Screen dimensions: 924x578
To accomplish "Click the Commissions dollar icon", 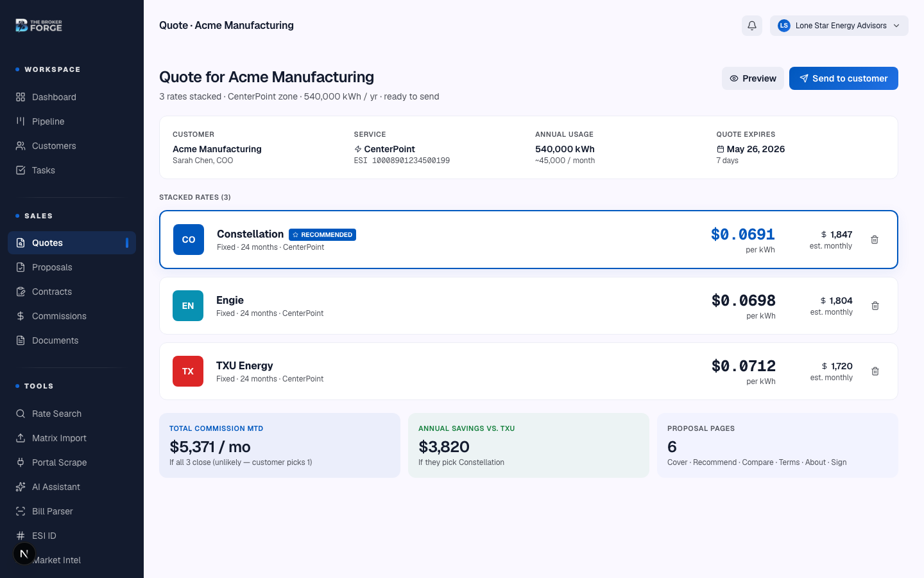I will (x=21, y=316).
